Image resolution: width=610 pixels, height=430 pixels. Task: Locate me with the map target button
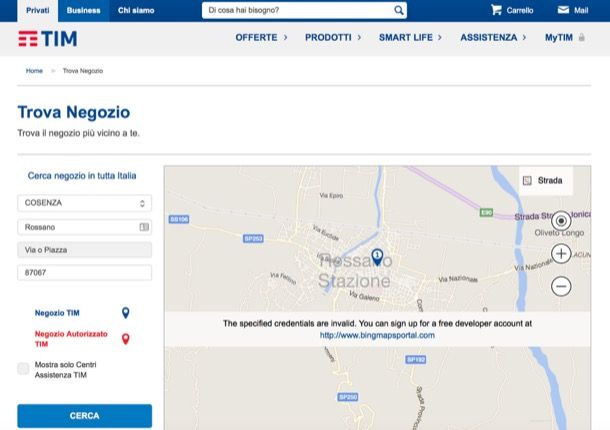561,221
